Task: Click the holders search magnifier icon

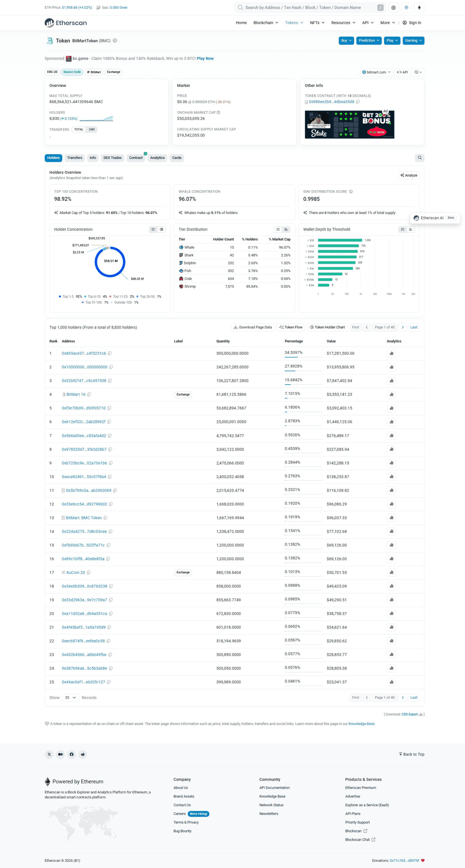Action: tap(420, 158)
